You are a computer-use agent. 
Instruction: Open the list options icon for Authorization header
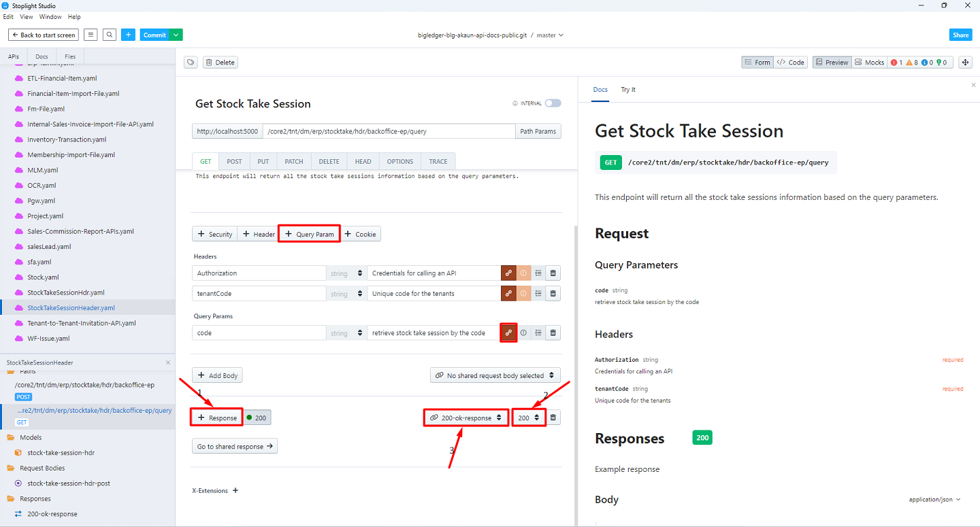[x=538, y=273]
